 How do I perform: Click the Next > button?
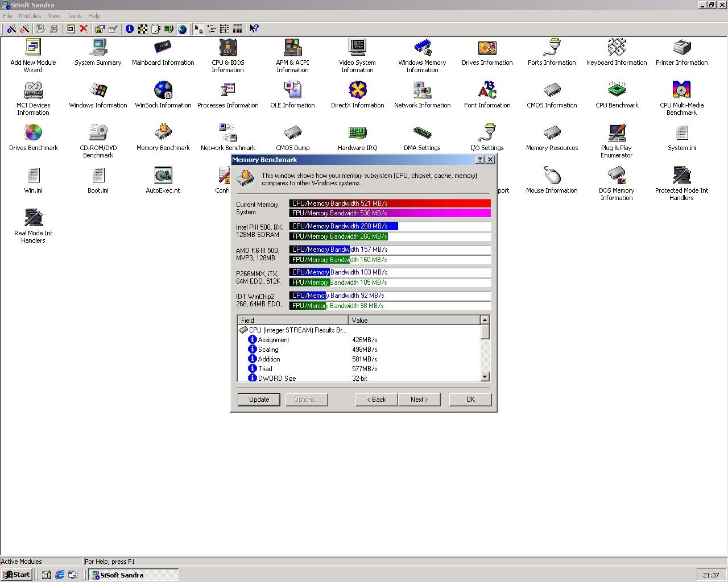[x=419, y=400]
